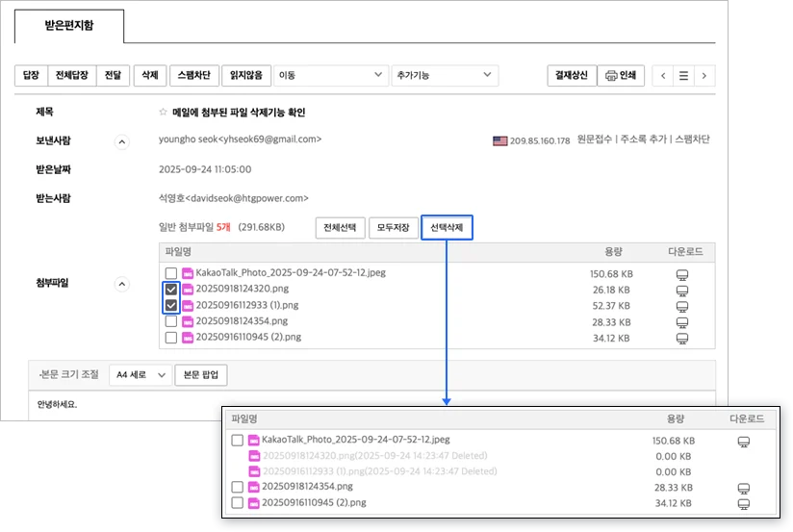793x532 pixels.
Task: Collapse the 첨부파일 attachment section
Action: coord(121,284)
